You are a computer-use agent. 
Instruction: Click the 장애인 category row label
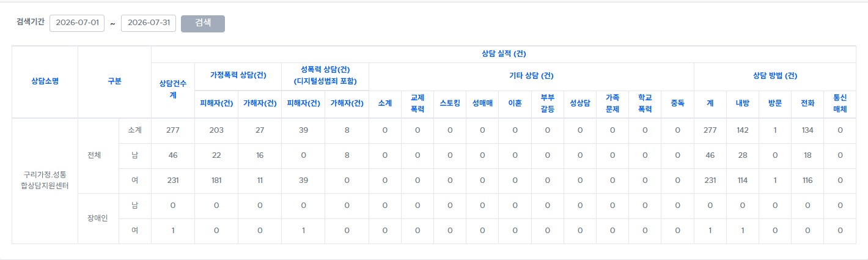(98, 218)
